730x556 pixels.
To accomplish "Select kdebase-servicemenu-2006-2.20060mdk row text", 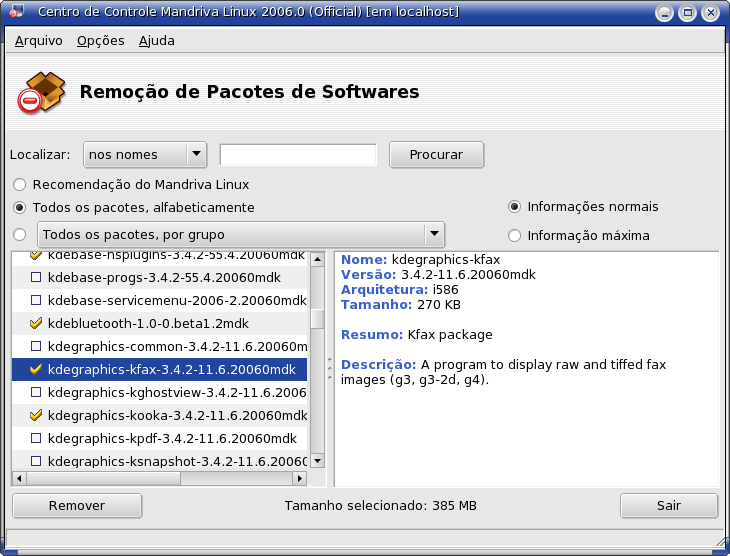I will 177,301.
